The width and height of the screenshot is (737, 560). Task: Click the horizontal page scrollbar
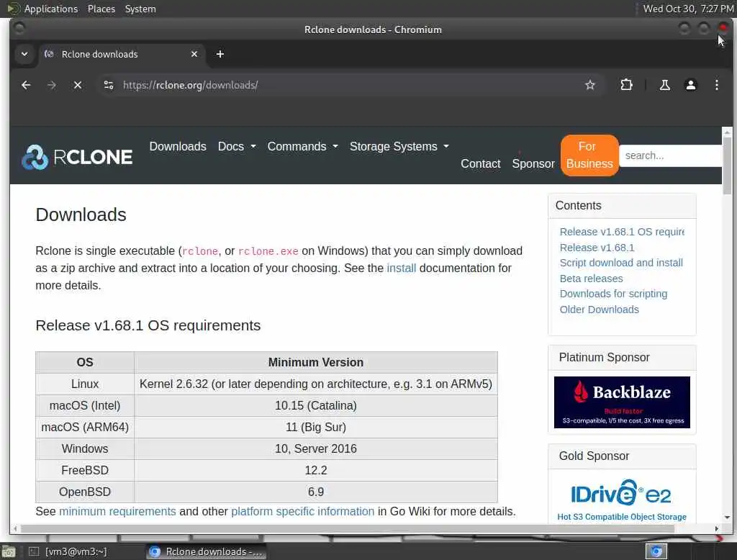click(348, 529)
